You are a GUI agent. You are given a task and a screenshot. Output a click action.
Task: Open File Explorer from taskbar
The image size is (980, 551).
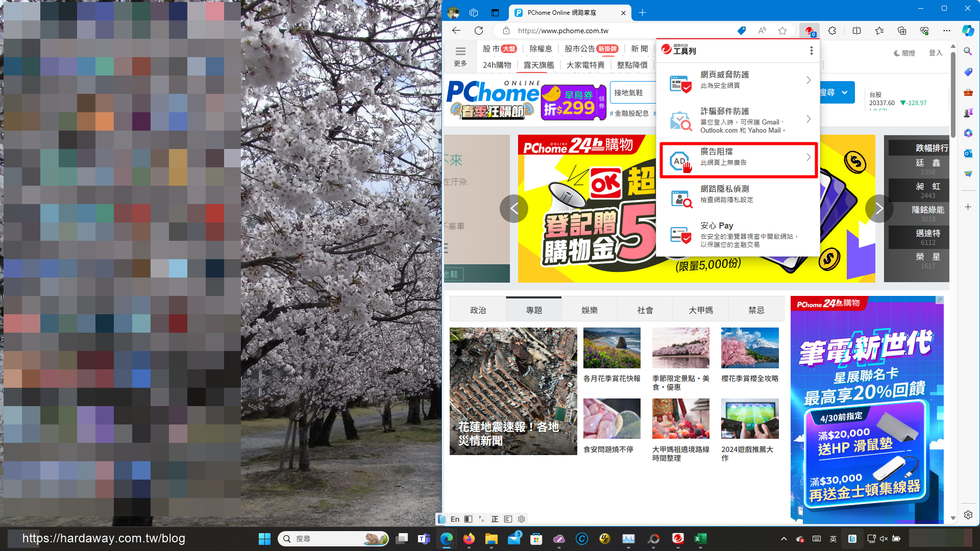pyautogui.click(x=491, y=539)
